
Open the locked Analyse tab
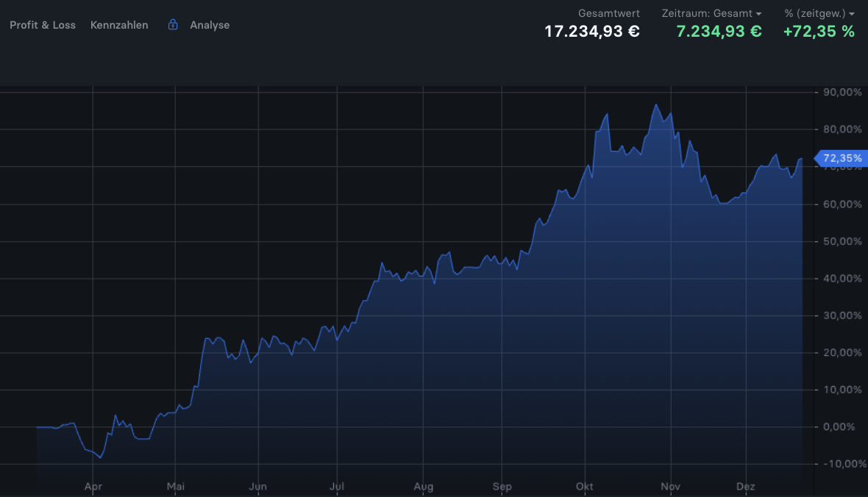point(210,25)
